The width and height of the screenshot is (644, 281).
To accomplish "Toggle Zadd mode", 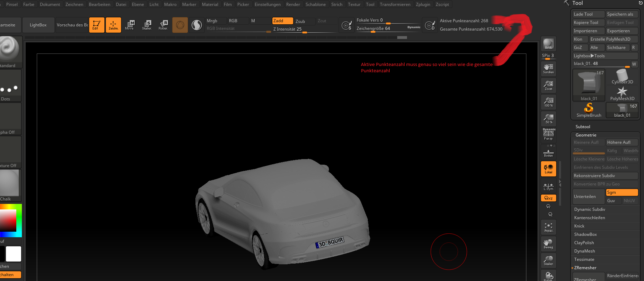I will point(283,21).
